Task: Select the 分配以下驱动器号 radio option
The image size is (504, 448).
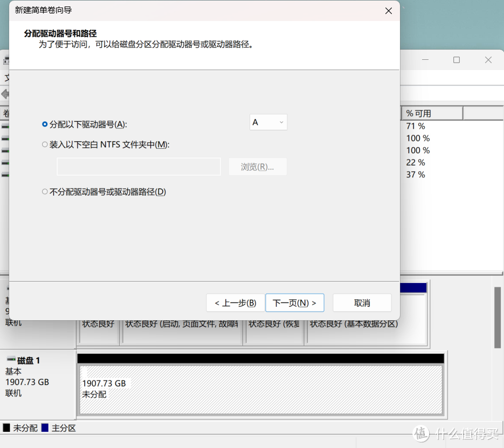Action: click(x=44, y=124)
